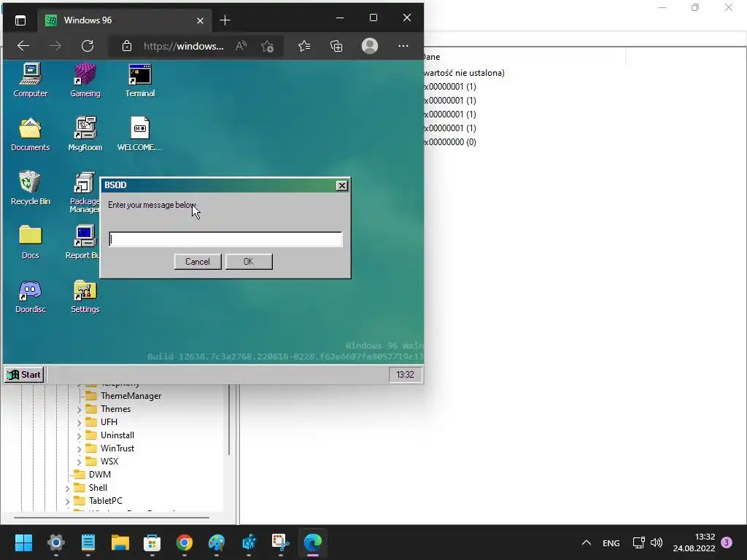
Task: Expand the Shell registry key
Action: coord(67,488)
